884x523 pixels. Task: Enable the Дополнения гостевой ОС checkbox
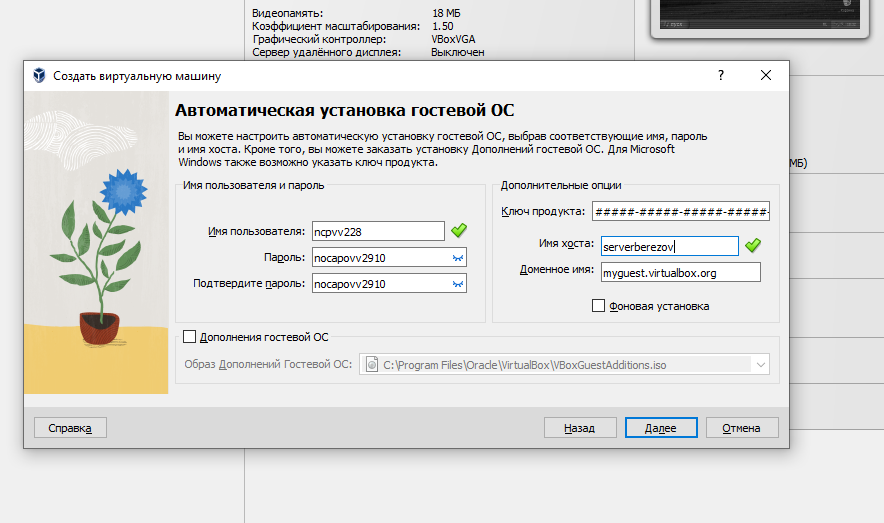click(x=190, y=338)
